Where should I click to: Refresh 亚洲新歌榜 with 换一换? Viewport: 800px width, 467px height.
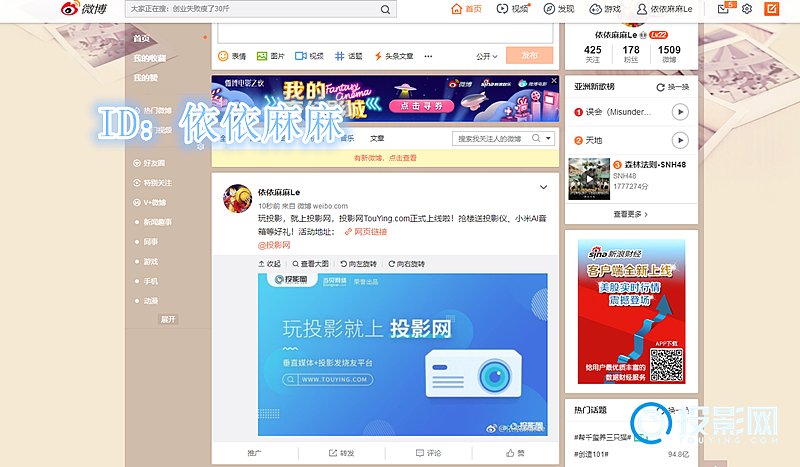(x=672, y=87)
